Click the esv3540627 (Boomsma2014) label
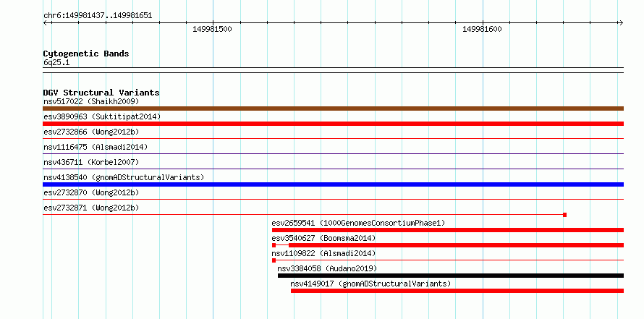 [323, 238]
